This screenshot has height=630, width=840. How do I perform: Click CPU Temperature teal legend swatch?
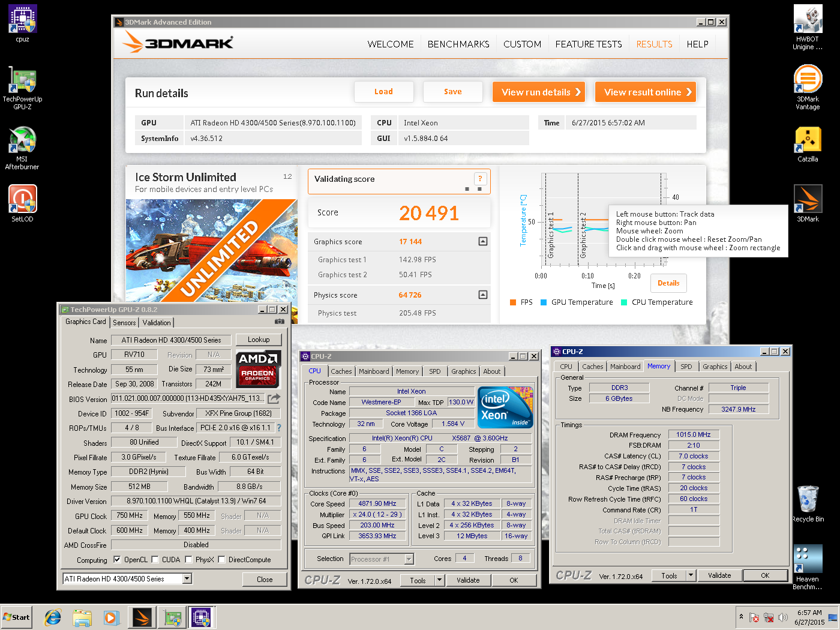[x=624, y=302]
